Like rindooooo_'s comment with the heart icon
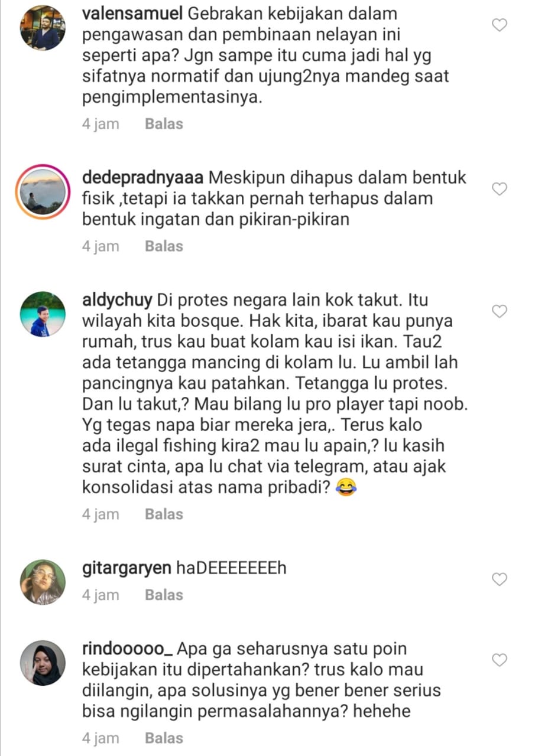The width and height of the screenshot is (535, 756). coord(500,660)
